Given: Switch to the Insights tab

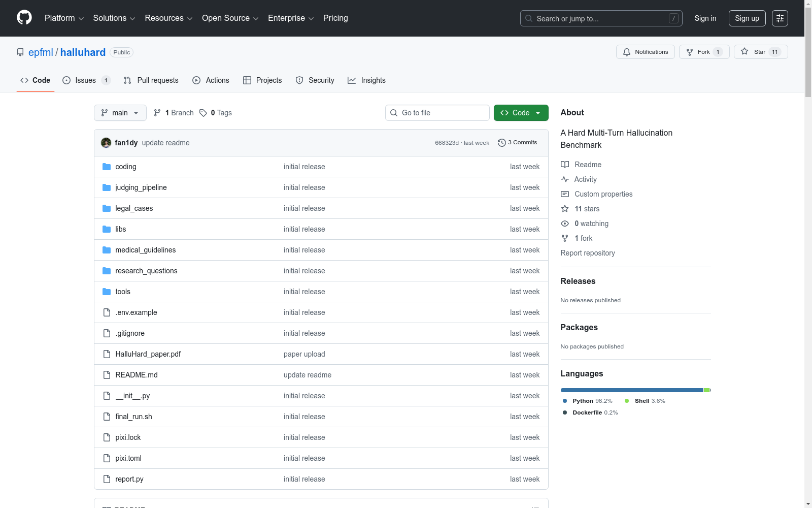Looking at the screenshot, I should click(x=366, y=80).
